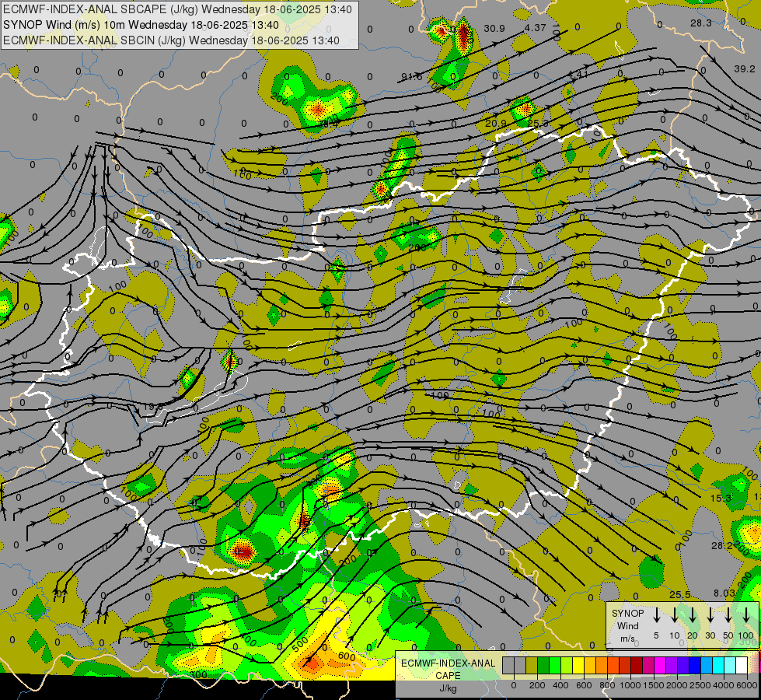761x700 pixels.
Task: Click the 6000 tick label on CAPE scale
Action: 746,685
